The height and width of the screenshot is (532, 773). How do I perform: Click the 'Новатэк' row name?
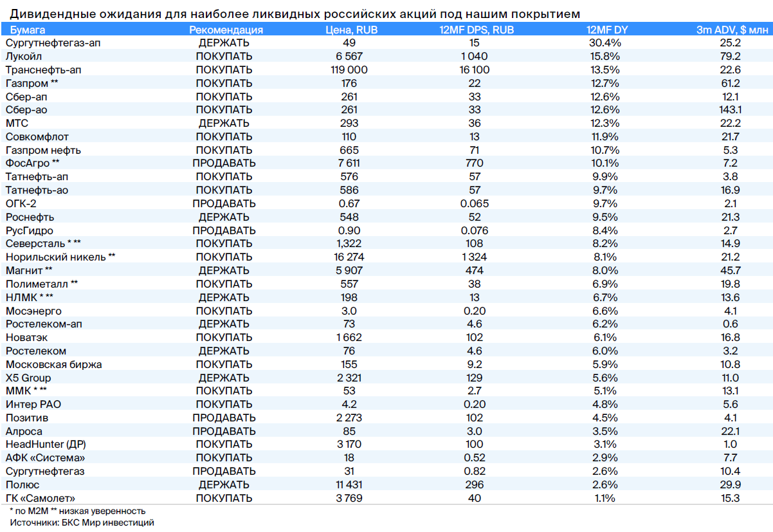(x=26, y=338)
